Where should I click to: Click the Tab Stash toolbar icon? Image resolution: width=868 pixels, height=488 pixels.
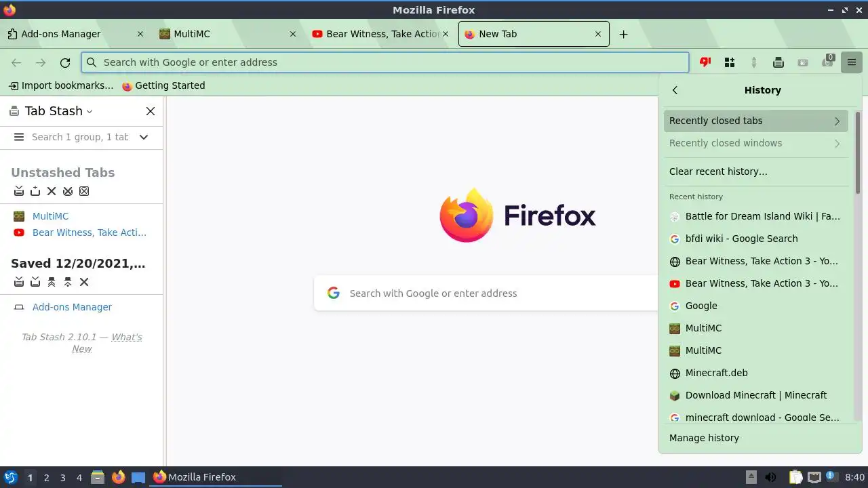(x=778, y=62)
